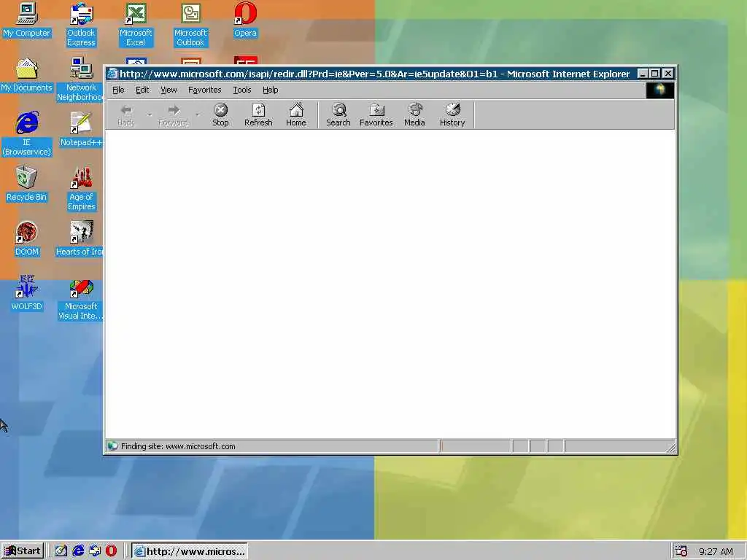Click the Stop toolbar button

tap(220, 114)
